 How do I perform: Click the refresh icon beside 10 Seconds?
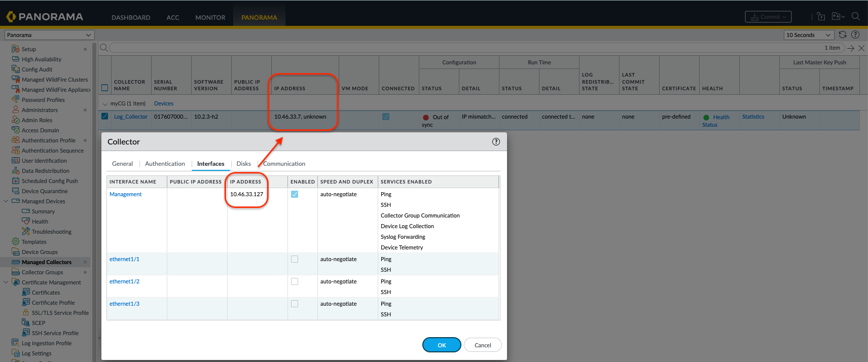843,34
